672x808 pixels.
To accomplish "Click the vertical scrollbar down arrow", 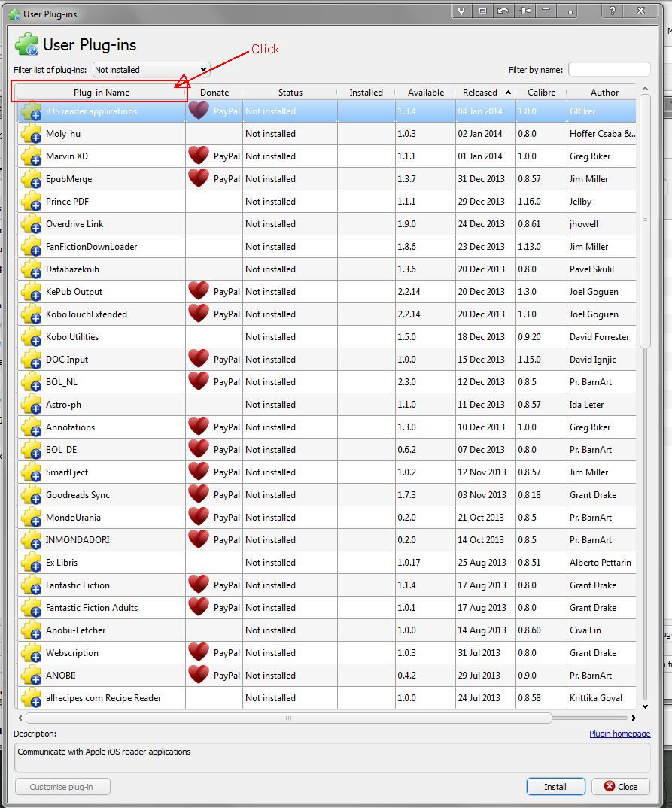I will (x=645, y=706).
